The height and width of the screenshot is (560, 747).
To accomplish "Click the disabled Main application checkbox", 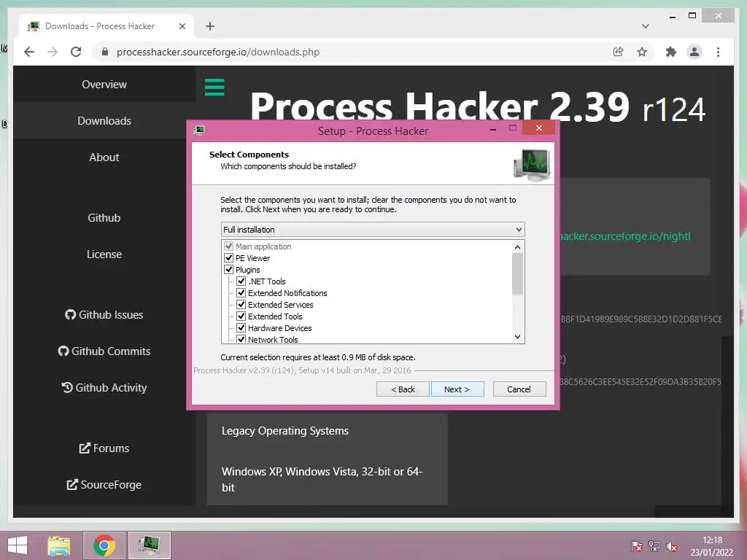I will 228,246.
